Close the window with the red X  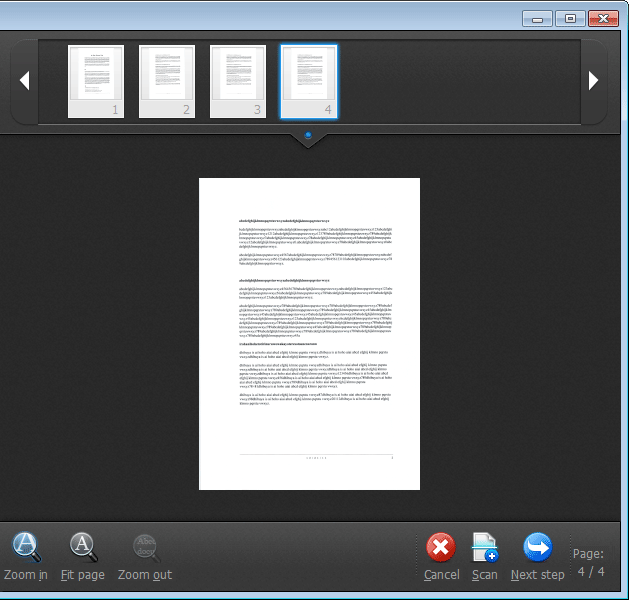pyautogui.click(x=603, y=19)
